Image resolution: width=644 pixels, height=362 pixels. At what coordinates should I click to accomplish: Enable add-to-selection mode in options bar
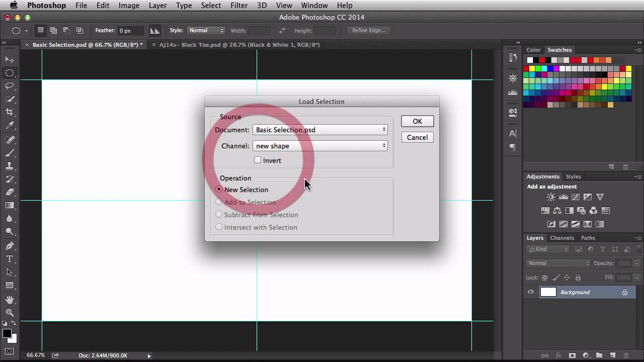(53, 31)
